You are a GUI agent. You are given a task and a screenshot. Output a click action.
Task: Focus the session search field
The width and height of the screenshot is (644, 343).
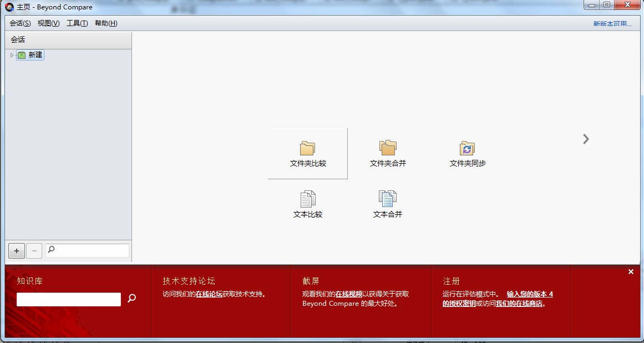[87, 250]
